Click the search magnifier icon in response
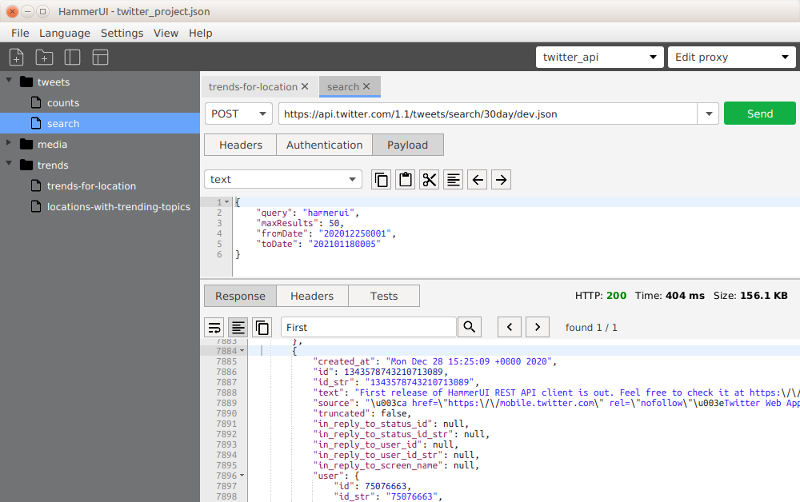The width and height of the screenshot is (800, 502). pos(469,327)
